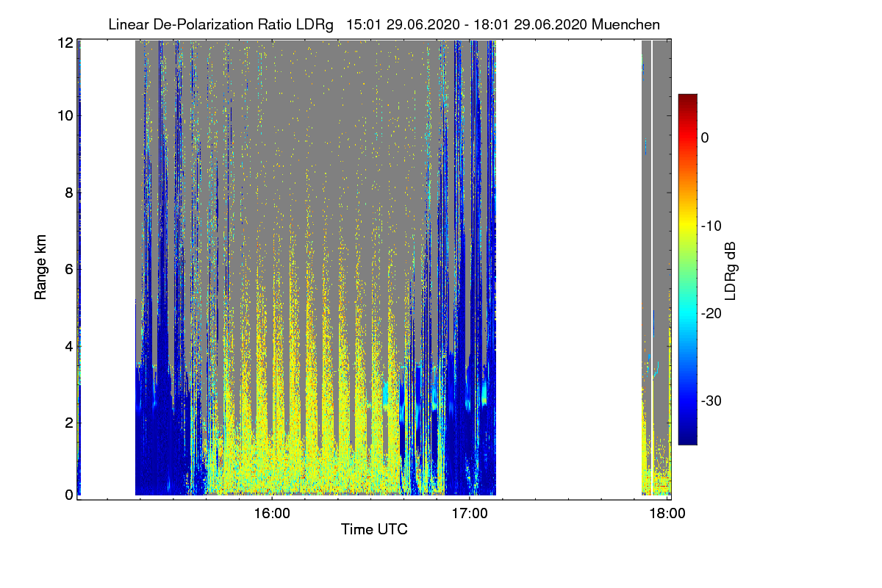Screen dimensions: 882x588
Task: Click the '-10' colorbar tick label
Action: tap(711, 226)
